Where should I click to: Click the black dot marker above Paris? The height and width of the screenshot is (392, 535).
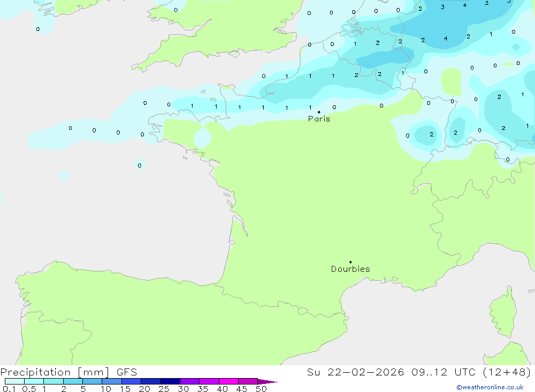(319, 112)
